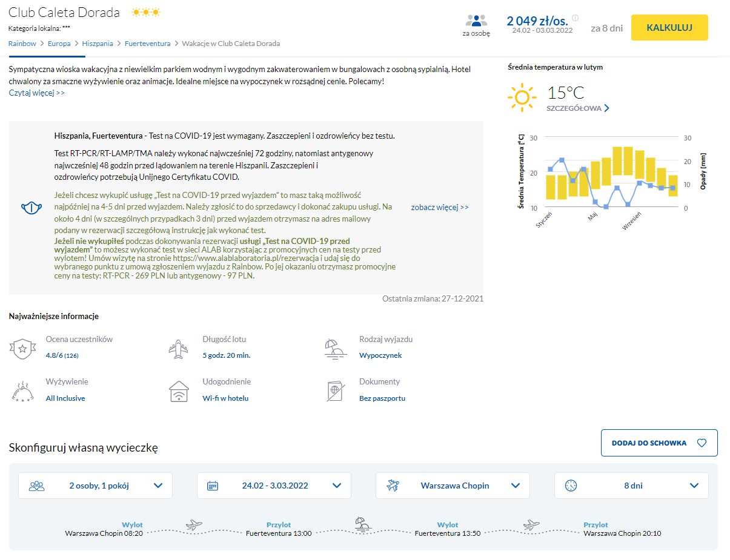Navigate to Fuerteventura breadcrumb
The width and height of the screenshot is (730, 560).
(x=148, y=44)
